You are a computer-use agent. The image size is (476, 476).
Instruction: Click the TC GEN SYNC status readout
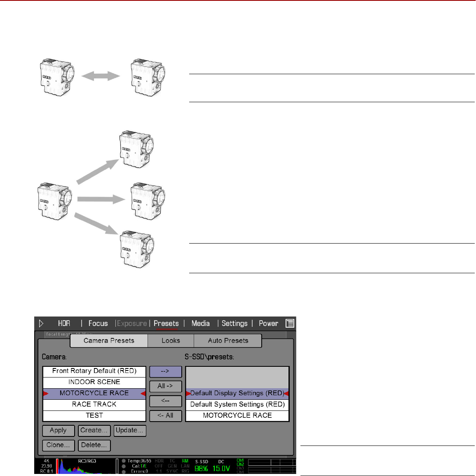tap(172, 466)
